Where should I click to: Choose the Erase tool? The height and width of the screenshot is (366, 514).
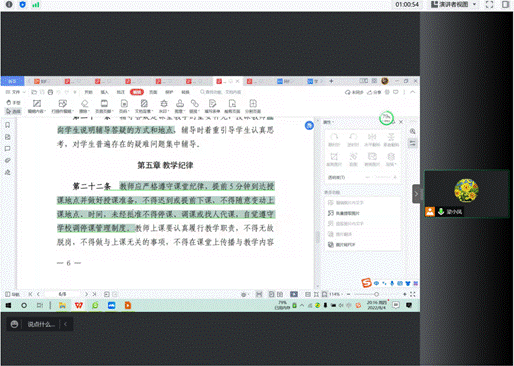tap(84, 106)
